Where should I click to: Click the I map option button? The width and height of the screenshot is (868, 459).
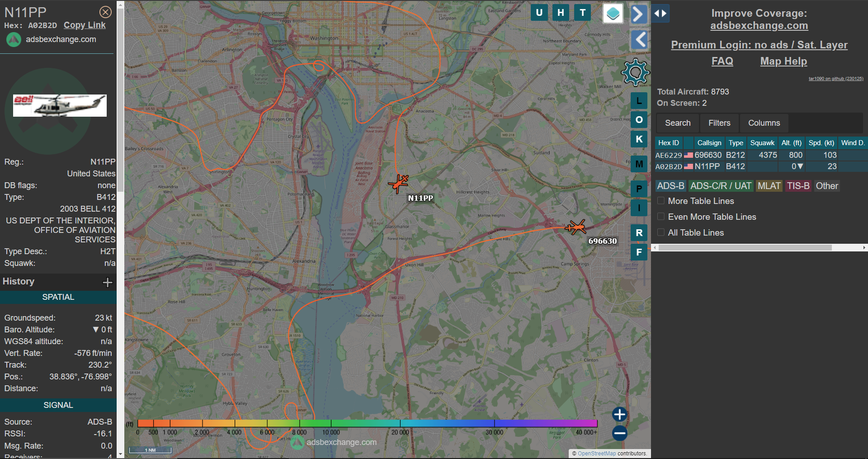tap(639, 208)
